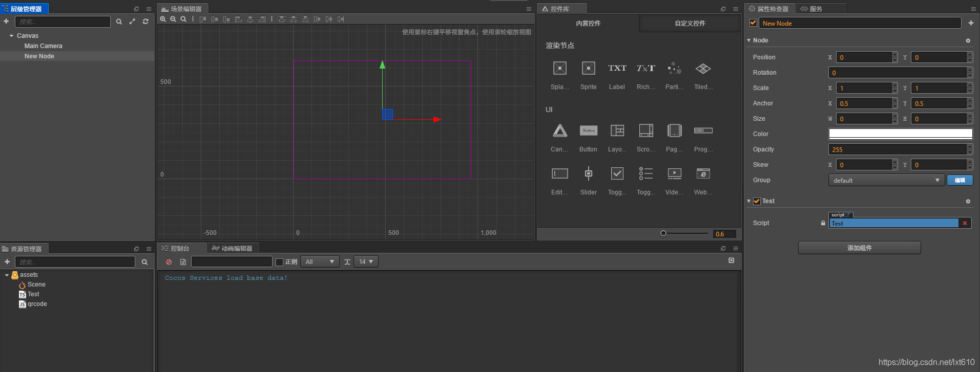Select Main Camera in hierarchy
The height and width of the screenshot is (372, 980).
pos(44,46)
